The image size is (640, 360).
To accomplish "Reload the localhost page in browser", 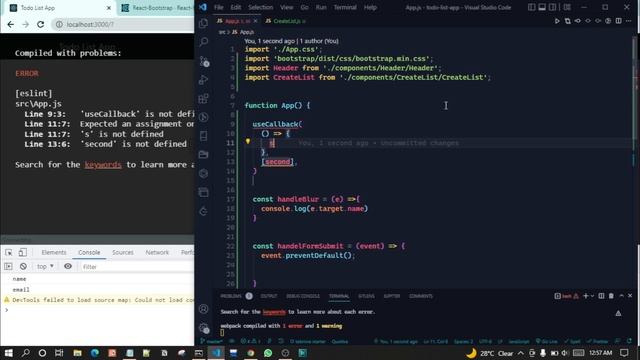I will (40, 24).
